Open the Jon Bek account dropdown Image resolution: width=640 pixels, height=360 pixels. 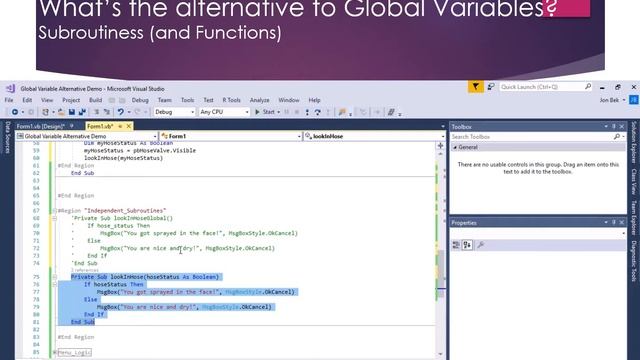624,100
